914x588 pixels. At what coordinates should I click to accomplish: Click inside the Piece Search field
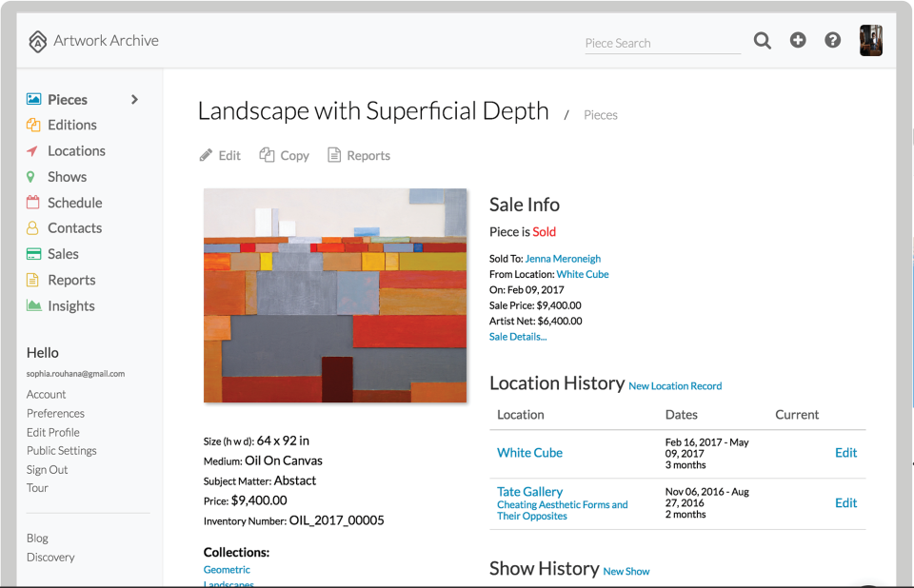click(x=663, y=43)
